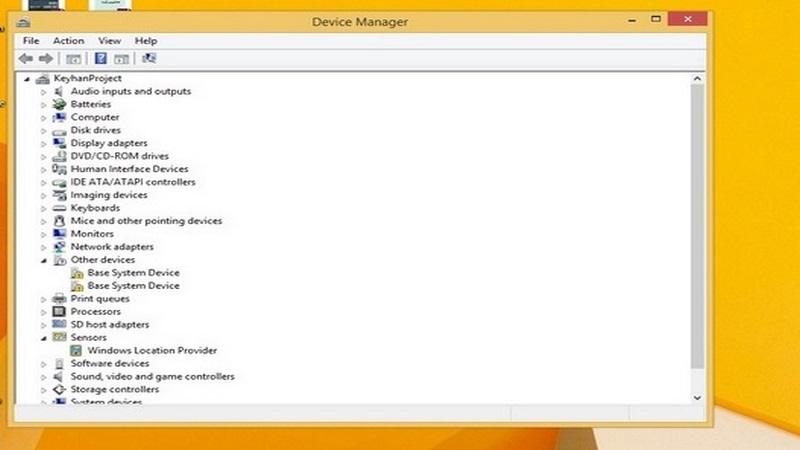Click the scrollbar down arrow

[x=697, y=398]
